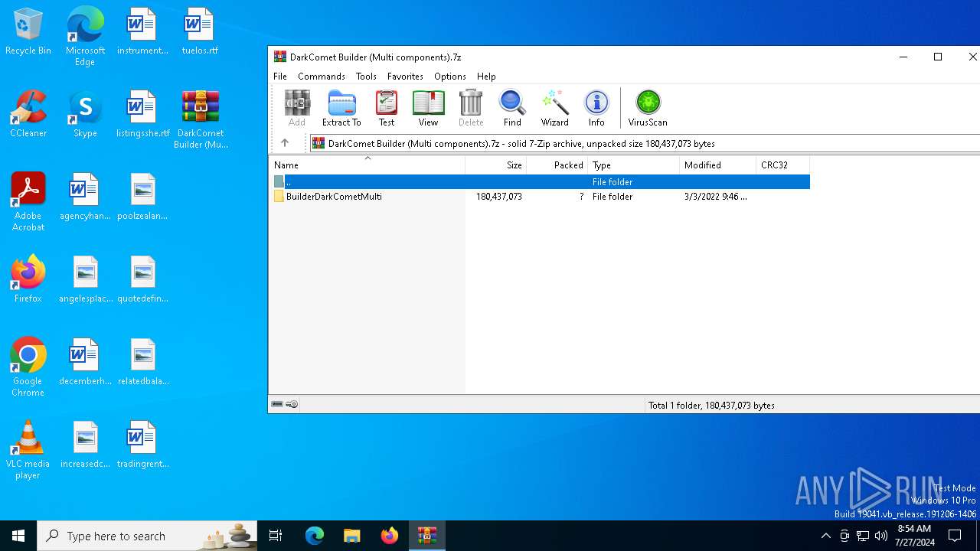Click the Delete trash icon in toolbar
This screenshot has height=551, width=980.
(x=471, y=108)
